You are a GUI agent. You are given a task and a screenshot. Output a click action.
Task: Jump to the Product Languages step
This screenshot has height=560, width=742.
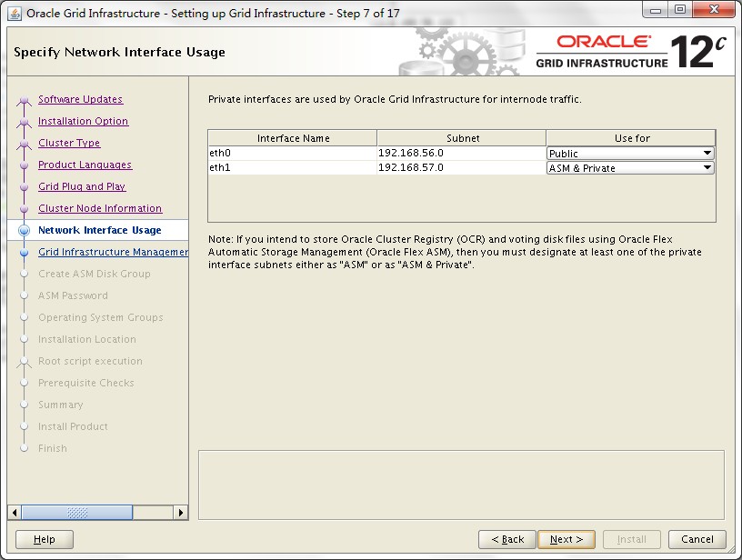(x=85, y=165)
